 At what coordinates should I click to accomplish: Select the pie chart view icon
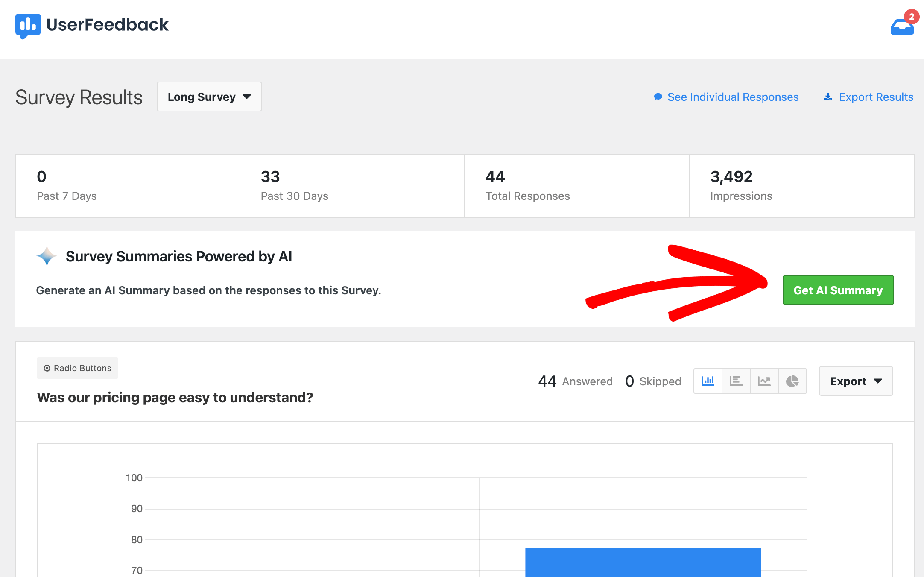point(793,380)
